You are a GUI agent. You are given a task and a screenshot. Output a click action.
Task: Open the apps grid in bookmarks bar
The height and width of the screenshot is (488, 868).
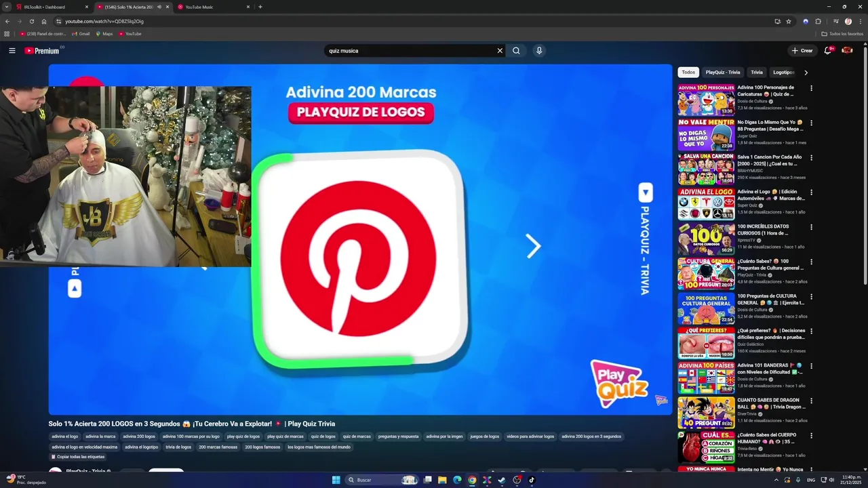point(7,34)
